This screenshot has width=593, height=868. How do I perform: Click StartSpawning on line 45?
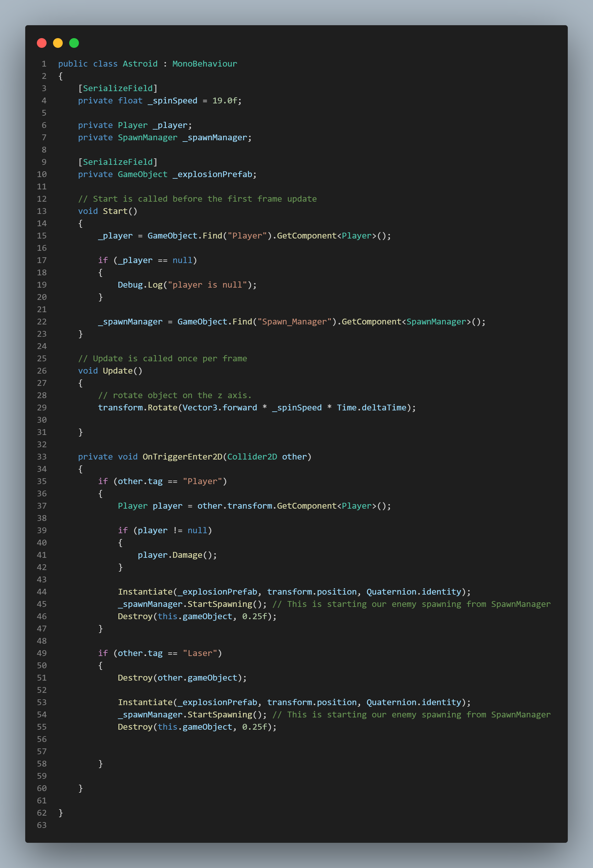coord(220,604)
